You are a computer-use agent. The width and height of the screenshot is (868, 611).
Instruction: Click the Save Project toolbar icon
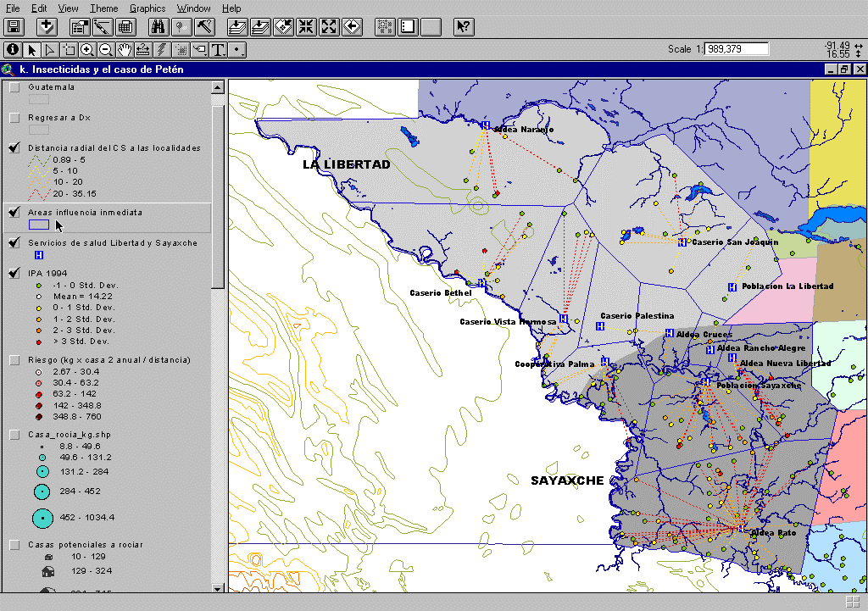[x=14, y=26]
